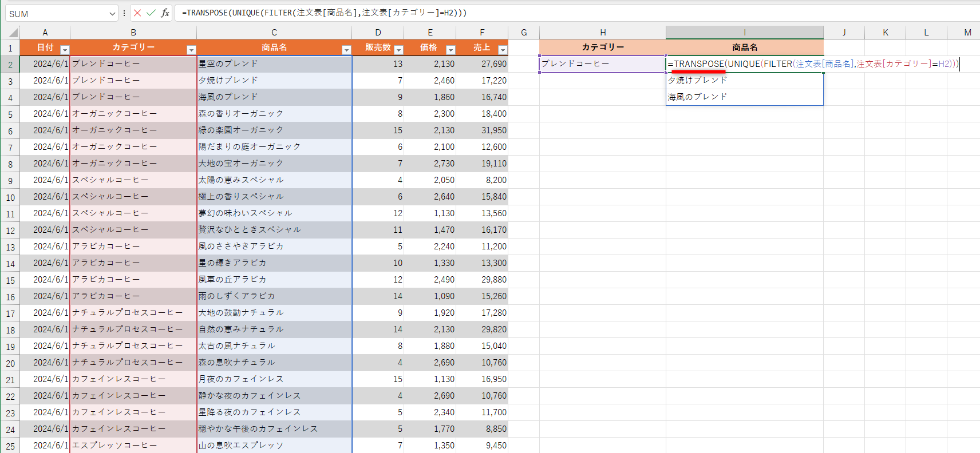Select column H header
The height and width of the screenshot is (453, 980).
(x=603, y=33)
